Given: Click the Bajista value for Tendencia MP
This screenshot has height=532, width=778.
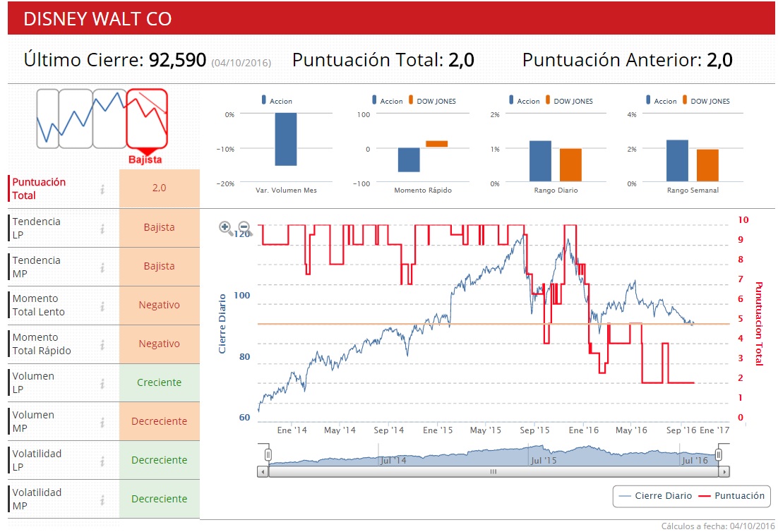Looking at the screenshot, I should point(160,266).
